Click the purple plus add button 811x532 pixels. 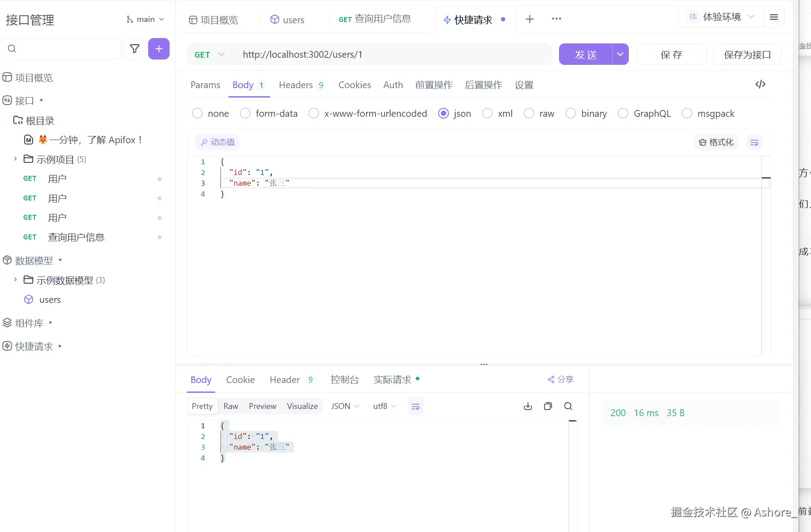click(x=159, y=49)
